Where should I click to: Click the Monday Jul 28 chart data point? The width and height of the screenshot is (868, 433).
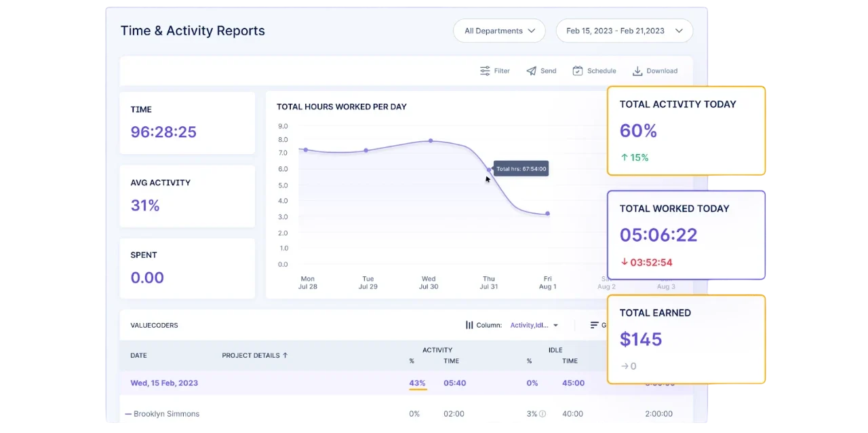306,150
